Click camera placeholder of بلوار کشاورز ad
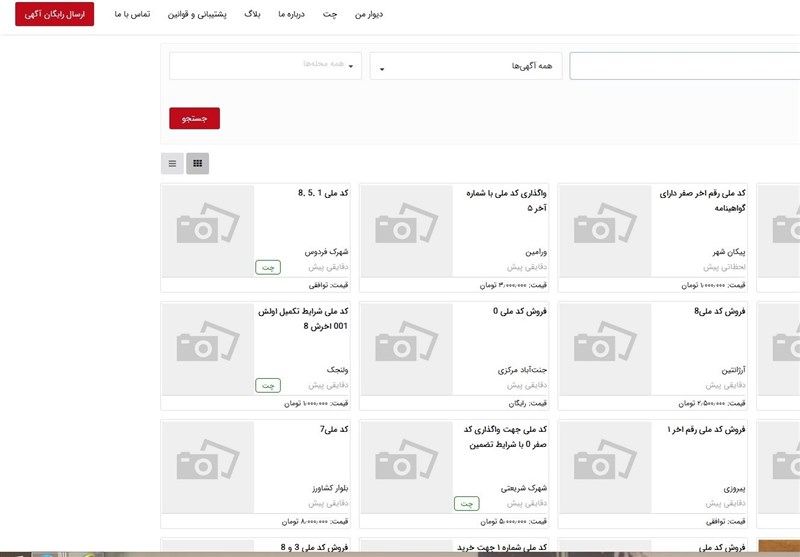Viewport: 800px width, 557px height. 207,467
